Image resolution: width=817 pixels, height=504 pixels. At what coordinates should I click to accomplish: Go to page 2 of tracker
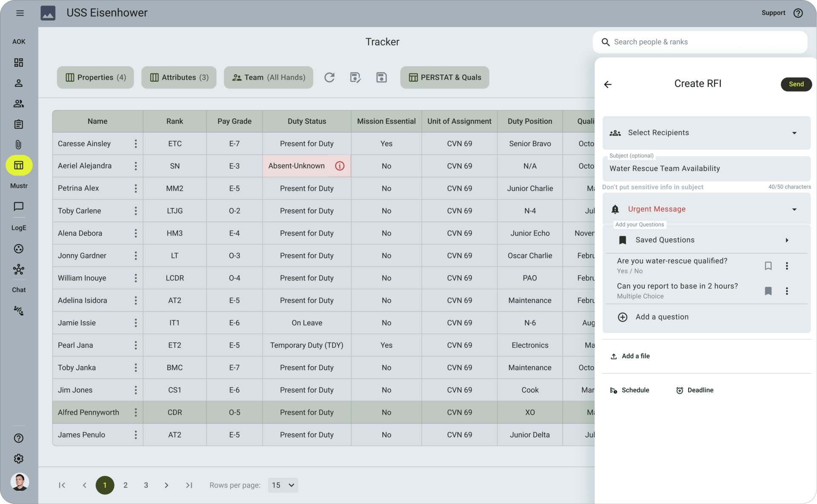[126, 485]
